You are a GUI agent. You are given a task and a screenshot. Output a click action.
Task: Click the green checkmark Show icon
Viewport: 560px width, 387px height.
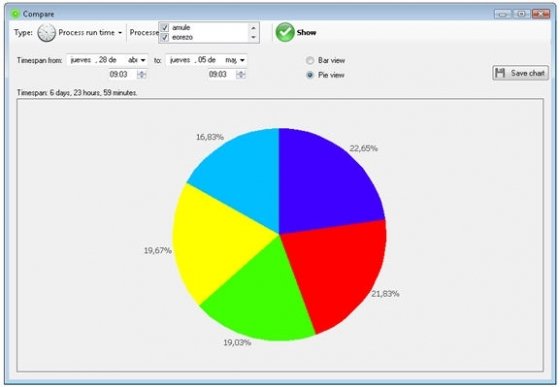click(285, 32)
